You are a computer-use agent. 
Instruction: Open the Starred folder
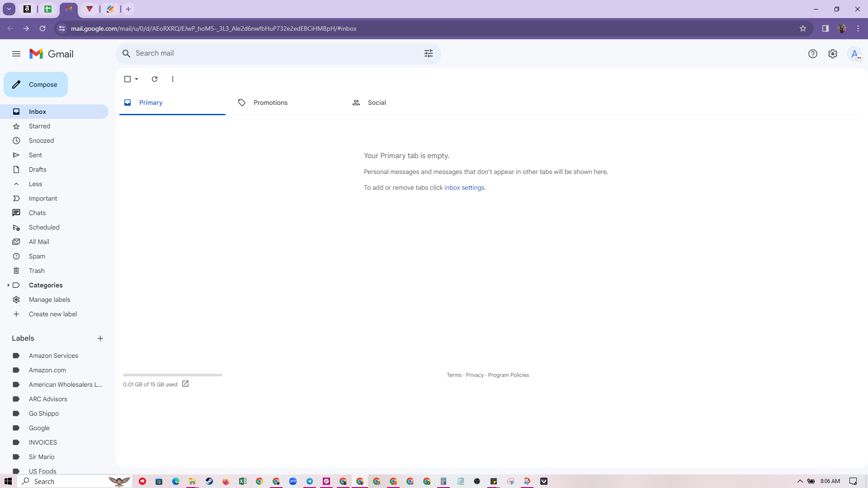point(54,126)
